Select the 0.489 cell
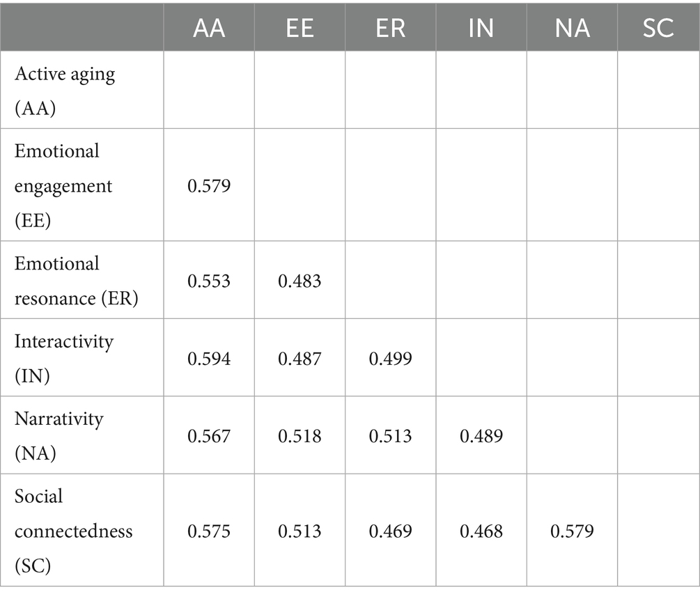The height and width of the screenshot is (599, 700). (x=481, y=436)
